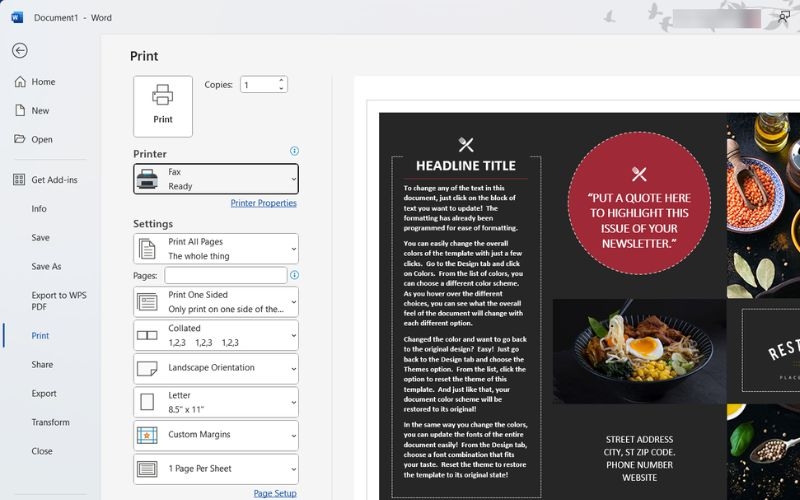Click the back arrow icon
Viewport: 800px width, 500px height.
[x=20, y=51]
